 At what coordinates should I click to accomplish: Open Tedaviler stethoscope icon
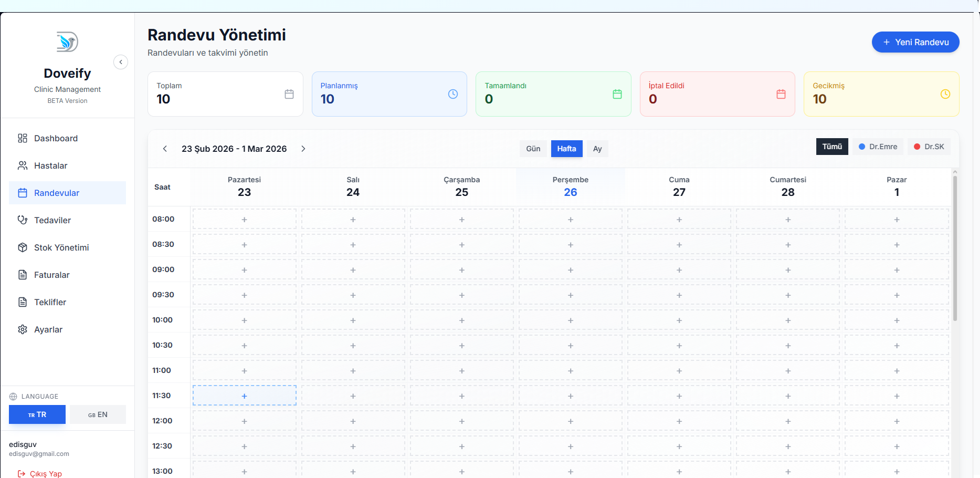pyautogui.click(x=23, y=220)
